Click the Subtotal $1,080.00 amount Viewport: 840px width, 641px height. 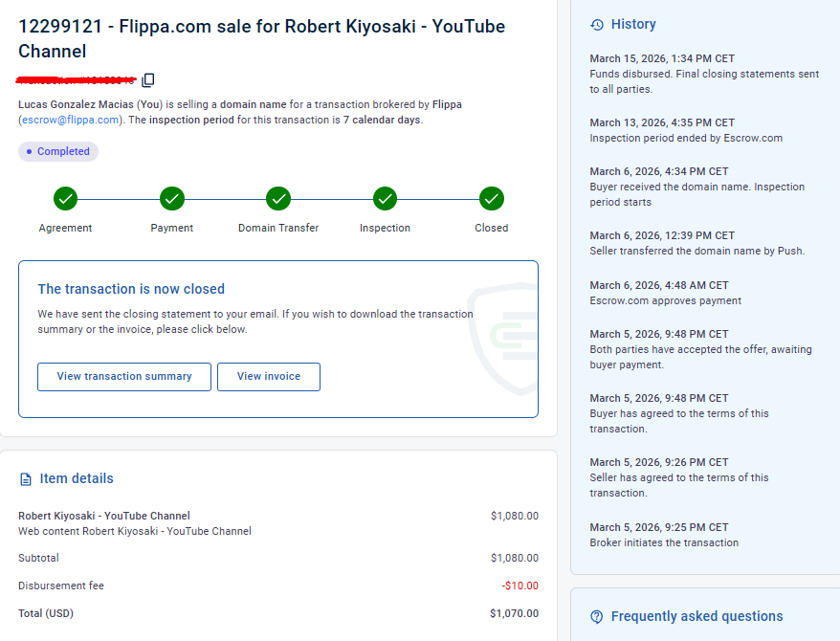point(515,558)
